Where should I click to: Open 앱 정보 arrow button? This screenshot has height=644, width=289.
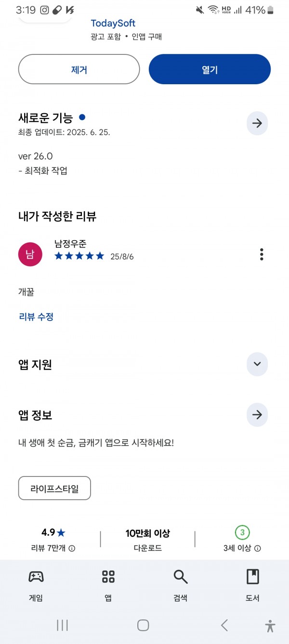tap(257, 414)
